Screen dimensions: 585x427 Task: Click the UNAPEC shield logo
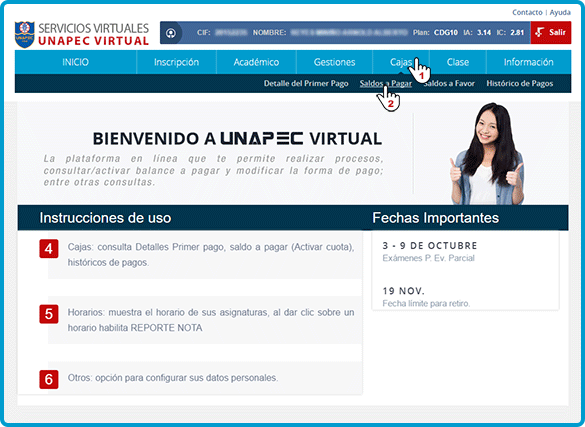[25, 34]
